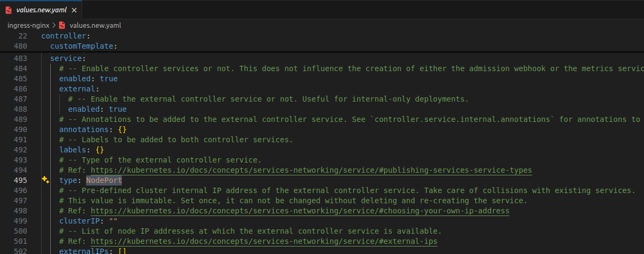Viewport: 644px width, 254px height.
Task: Click the YAML file icon in the breadcrumb
Action: tap(62, 25)
